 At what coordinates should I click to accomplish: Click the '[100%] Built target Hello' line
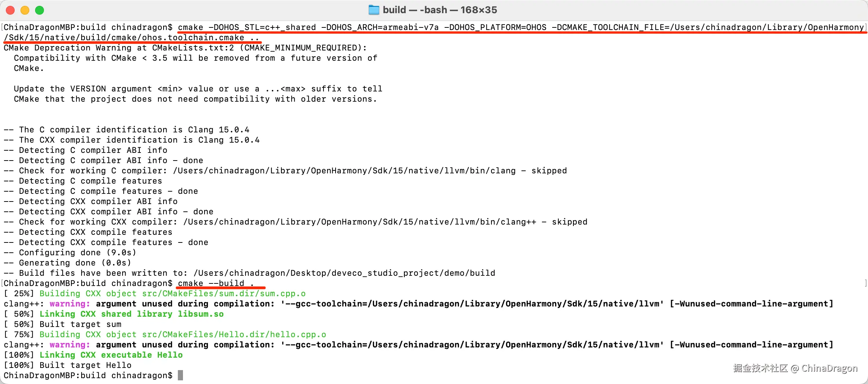(68, 365)
